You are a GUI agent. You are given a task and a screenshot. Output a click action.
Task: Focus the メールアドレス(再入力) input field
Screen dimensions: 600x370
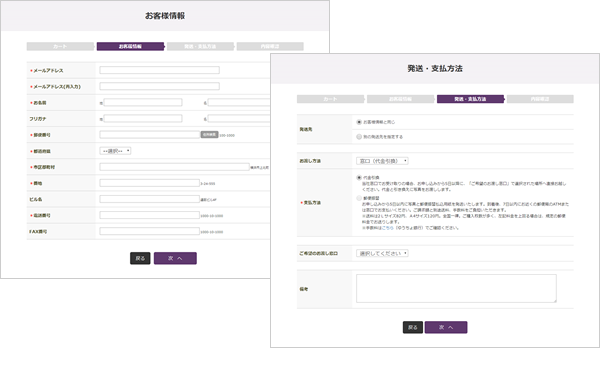click(160, 86)
